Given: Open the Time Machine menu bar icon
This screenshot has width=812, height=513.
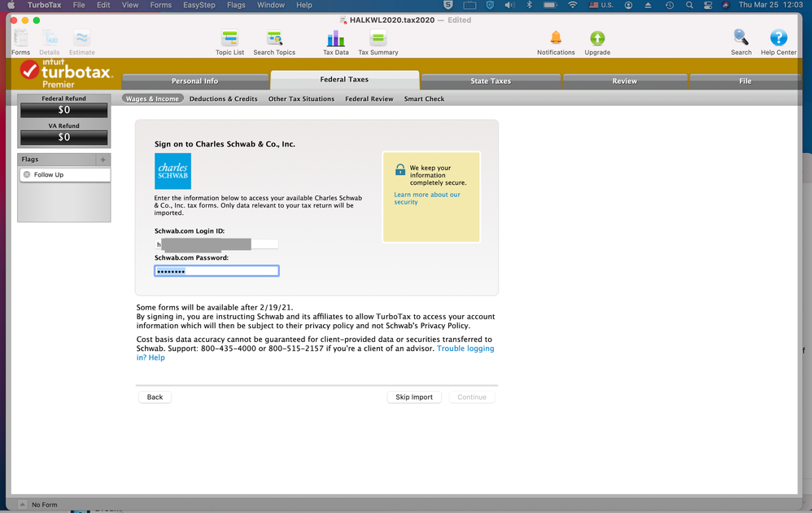Looking at the screenshot, I should pos(669,5).
